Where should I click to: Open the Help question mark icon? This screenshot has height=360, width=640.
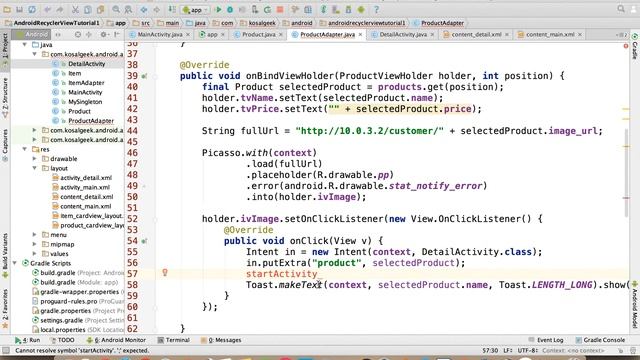pyautogui.click(x=376, y=9)
